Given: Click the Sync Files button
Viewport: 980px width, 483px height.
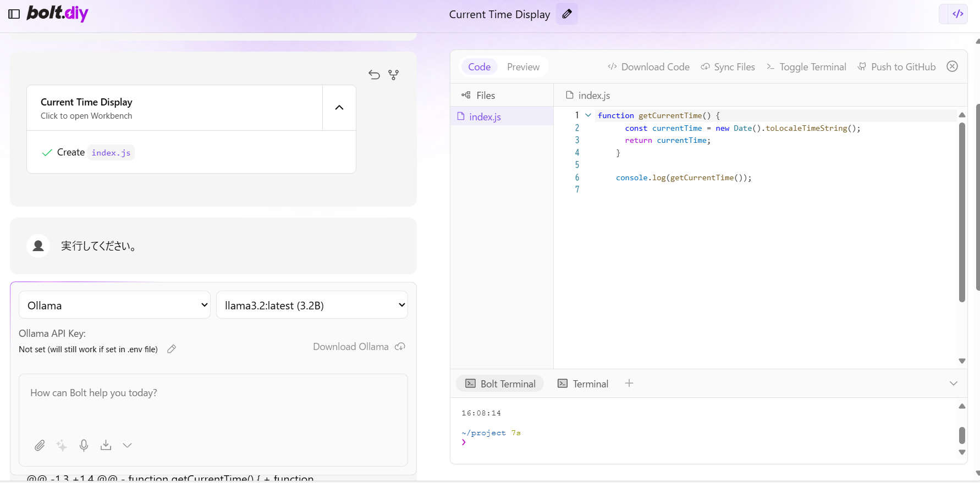Looking at the screenshot, I should pos(728,67).
